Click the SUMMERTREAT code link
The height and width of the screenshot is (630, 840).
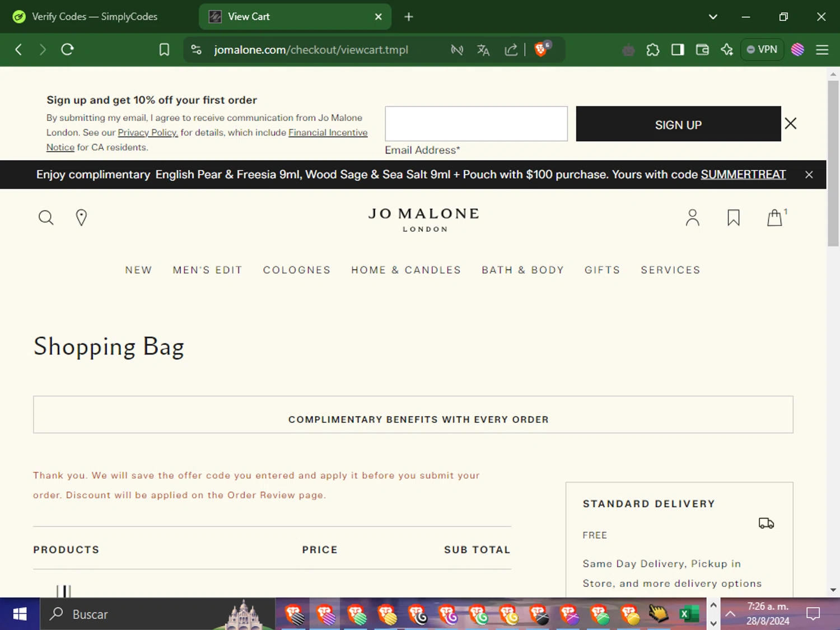743,175
